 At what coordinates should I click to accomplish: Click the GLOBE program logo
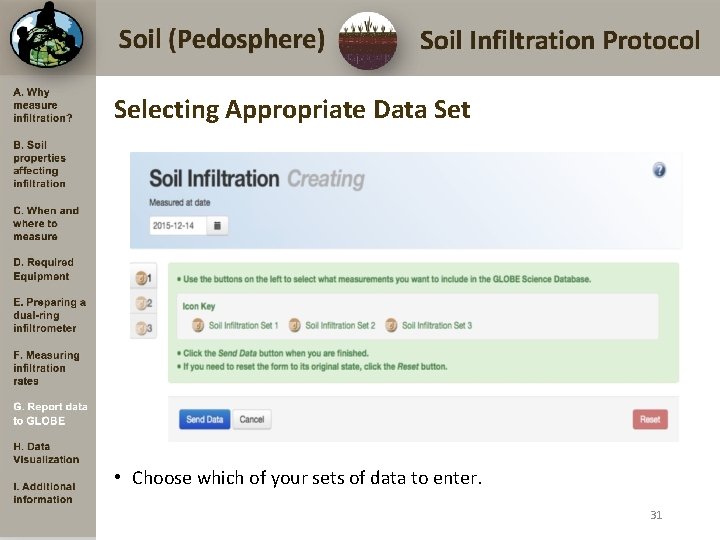point(46,37)
